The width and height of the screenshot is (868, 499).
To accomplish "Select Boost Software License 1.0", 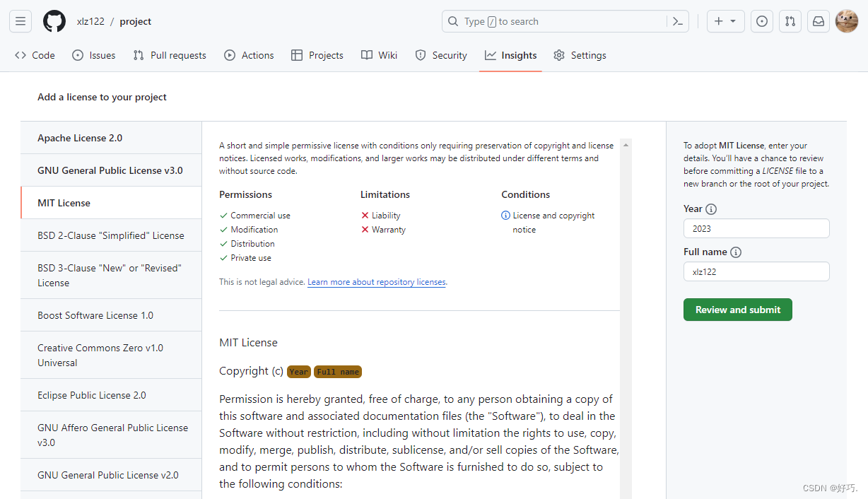I will click(x=111, y=315).
